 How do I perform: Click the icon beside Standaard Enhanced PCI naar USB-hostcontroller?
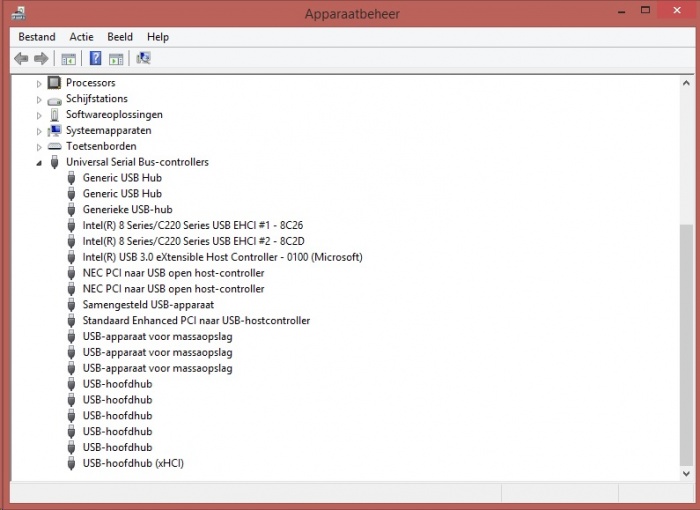(71, 321)
